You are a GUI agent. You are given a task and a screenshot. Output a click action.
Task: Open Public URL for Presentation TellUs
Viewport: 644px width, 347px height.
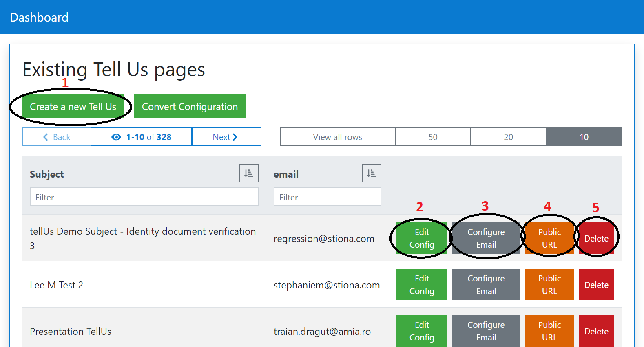[x=549, y=331]
